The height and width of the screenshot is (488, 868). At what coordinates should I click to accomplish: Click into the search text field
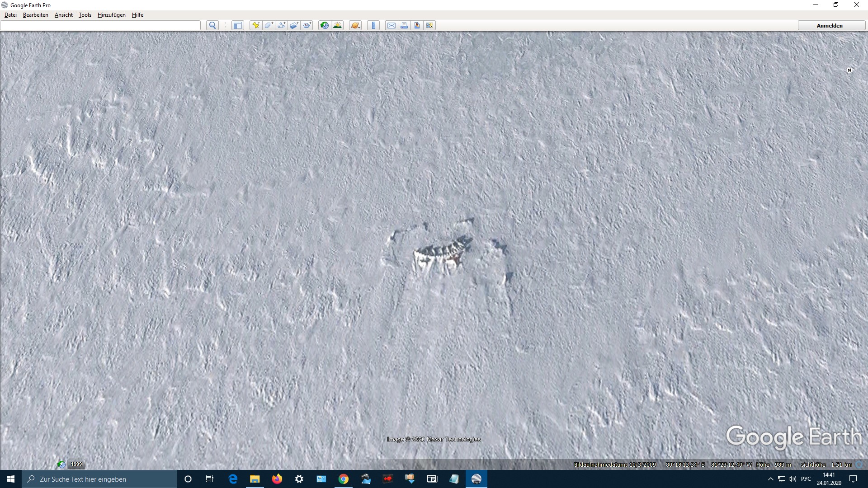click(100, 26)
